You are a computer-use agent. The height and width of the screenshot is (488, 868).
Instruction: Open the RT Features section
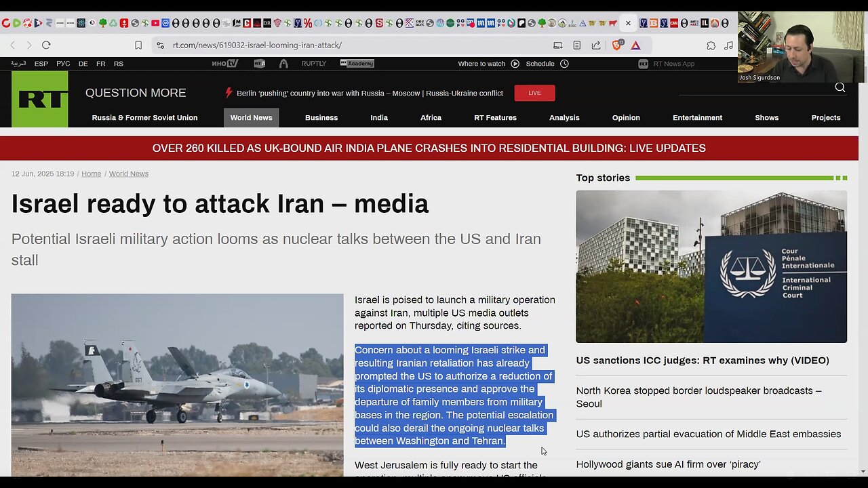tap(495, 117)
